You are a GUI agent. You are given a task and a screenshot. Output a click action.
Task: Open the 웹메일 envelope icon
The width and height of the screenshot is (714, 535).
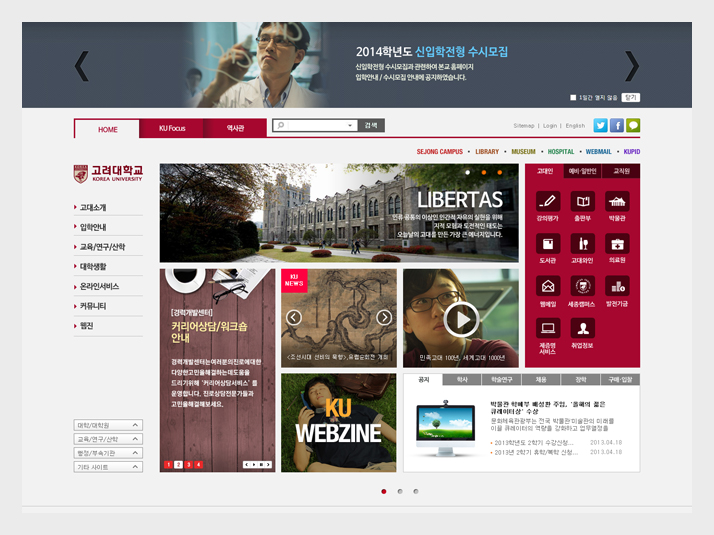click(548, 286)
